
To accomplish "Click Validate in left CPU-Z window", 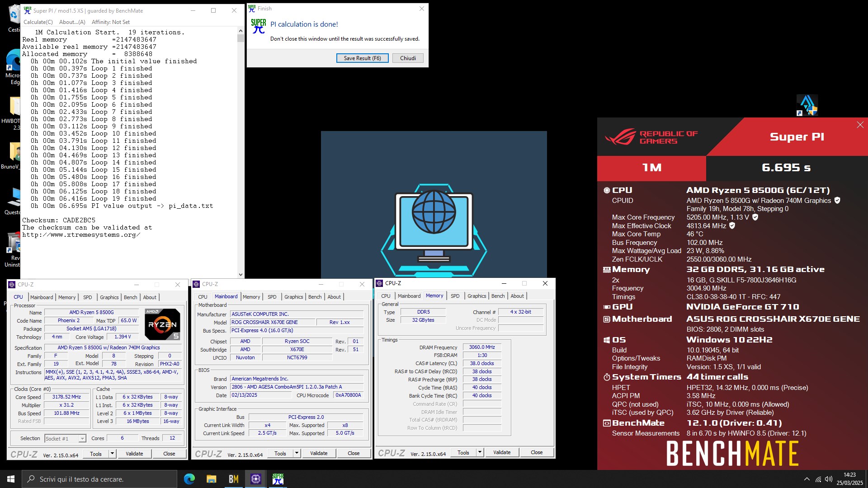I will (x=134, y=454).
